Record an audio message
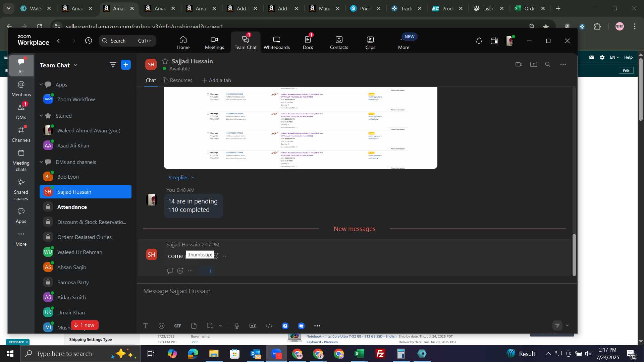Screen dimensions: 644x362 (x=237, y=326)
